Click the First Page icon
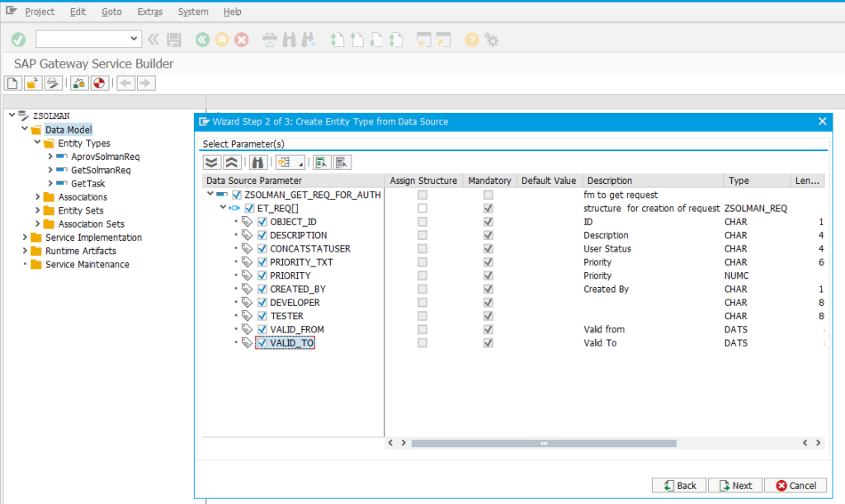This screenshot has width=845, height=504. (x=338, y=40)
